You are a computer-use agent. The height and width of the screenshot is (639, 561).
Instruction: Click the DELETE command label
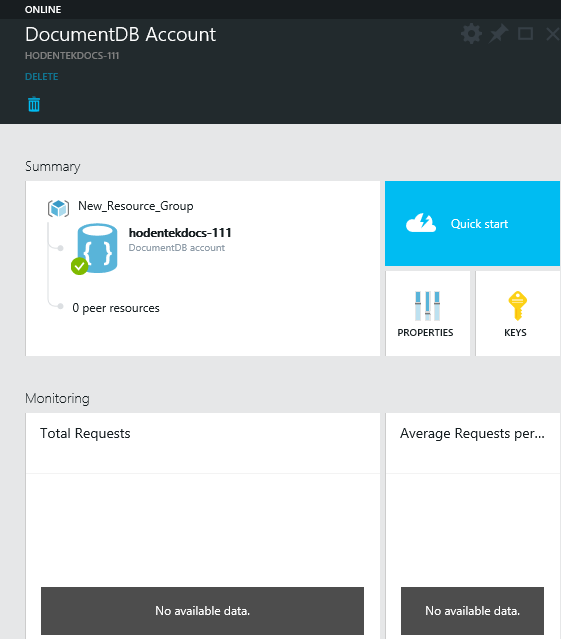click(42, 77)
